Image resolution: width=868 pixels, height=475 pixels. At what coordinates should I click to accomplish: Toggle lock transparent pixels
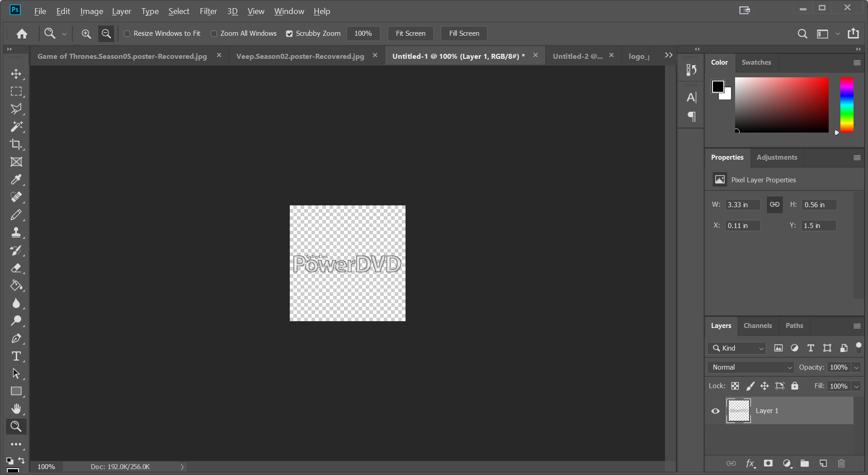735,386
